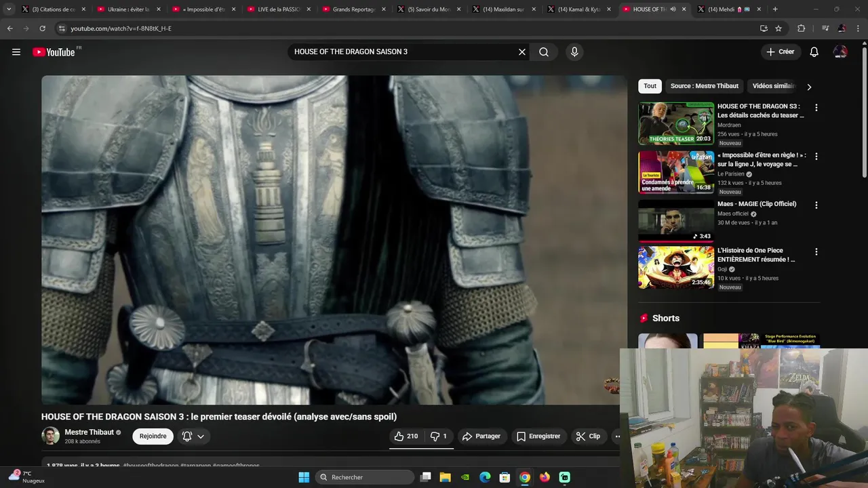The width and height of the screenshot is (868, 488).
Task: Go back with the browser back arrow
Action: (x=9, y=28)
